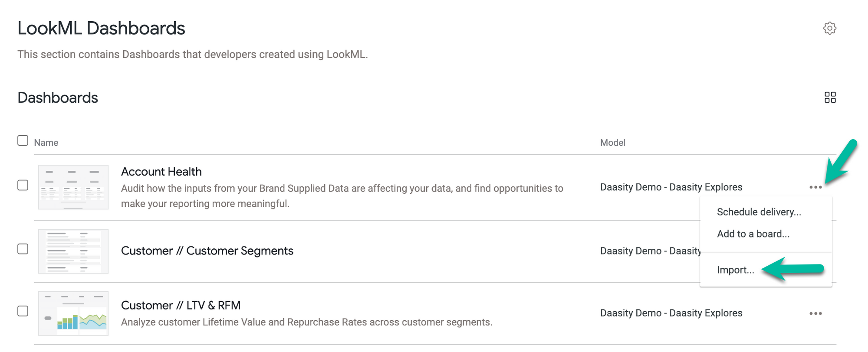The height and width of the screenshot is (352, 868).
Task: Click Import in the context menu
Action: (x=735, y=270)
